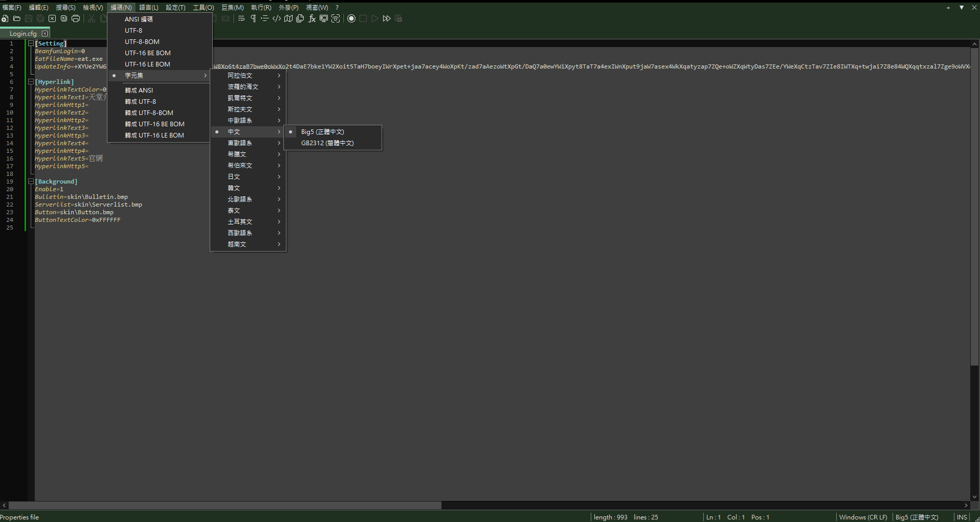Image resolution: width=980 pixels, height=522 pixels.
Task: Click the Close document toolbar icon
Action: coord(52,18)
